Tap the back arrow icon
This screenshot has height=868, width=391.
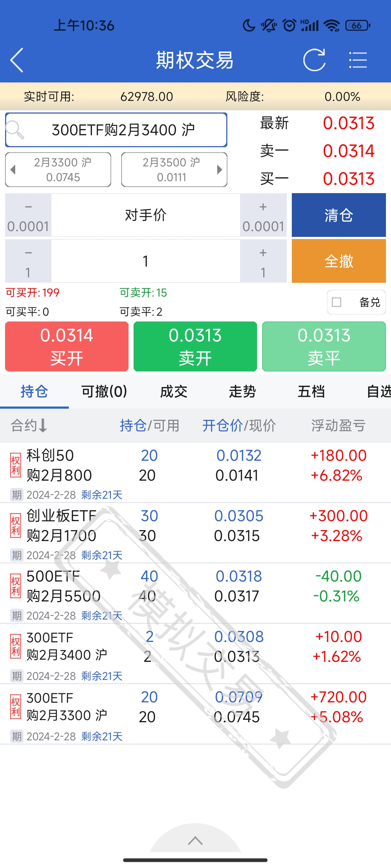(x=17, y=60)
